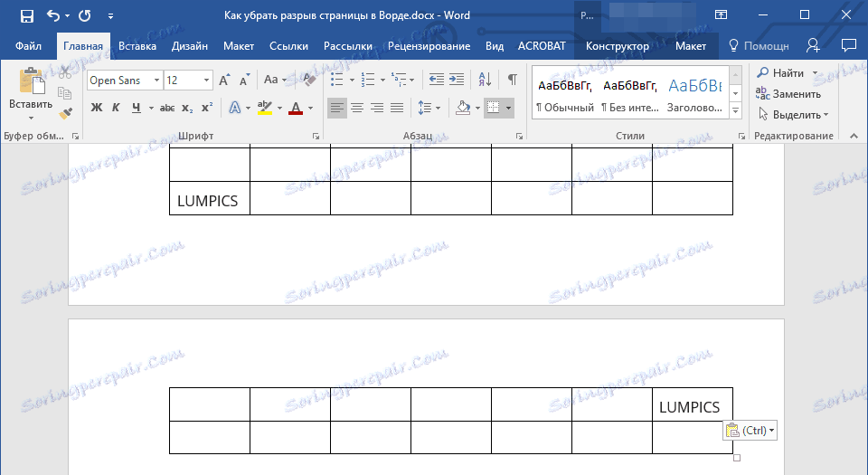The height and width of the screenshot is (475, 868).
Task: Open the Comments speech bubble icon
Action: coord(849,45)
